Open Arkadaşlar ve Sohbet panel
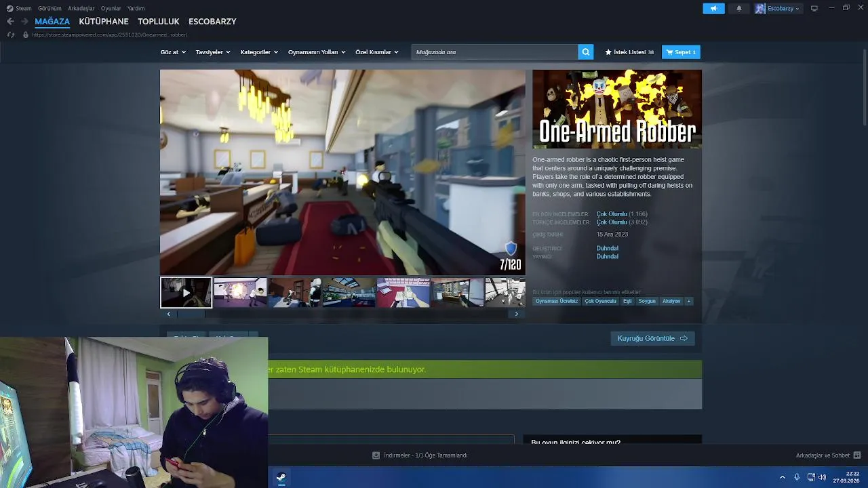The width and height of the screenshot is (868, 488). pyautogui.click(x=823, y=455)
